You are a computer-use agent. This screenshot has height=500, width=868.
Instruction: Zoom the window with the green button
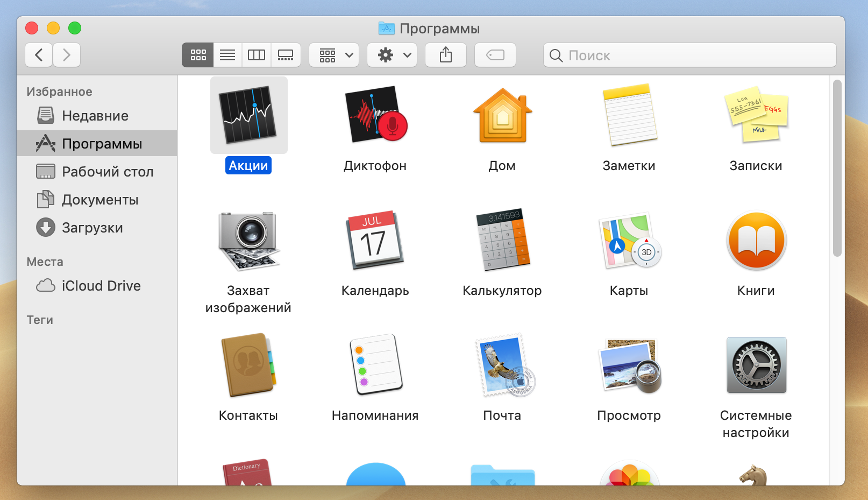click(75, 28)
